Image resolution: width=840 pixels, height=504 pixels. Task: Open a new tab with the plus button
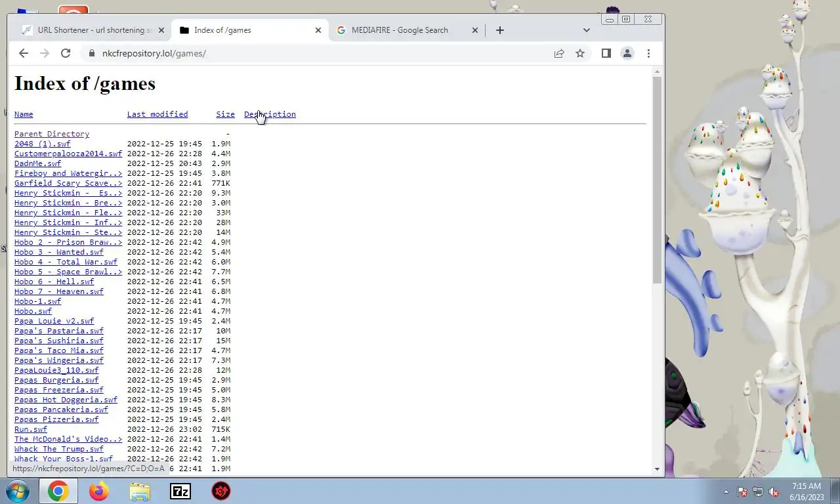[500, 30]
